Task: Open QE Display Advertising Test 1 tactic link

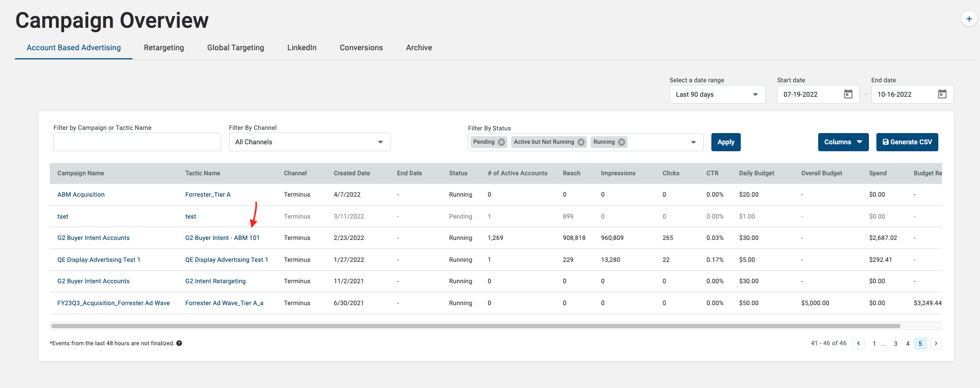Action: [226, 260]
